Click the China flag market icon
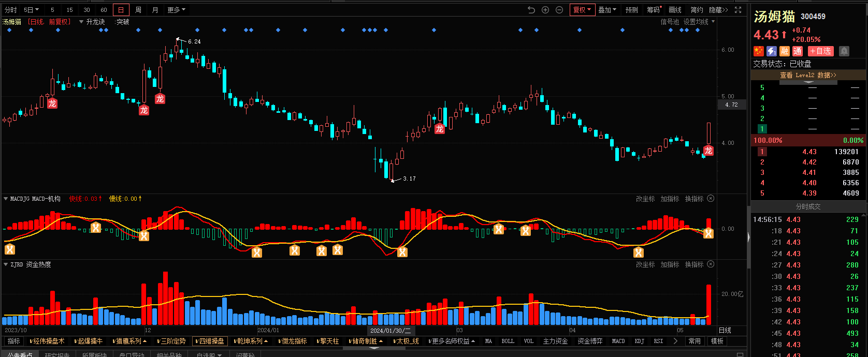The height and width of the screenshot is (357, 868). pyautogui.click(x=759, y=51)
